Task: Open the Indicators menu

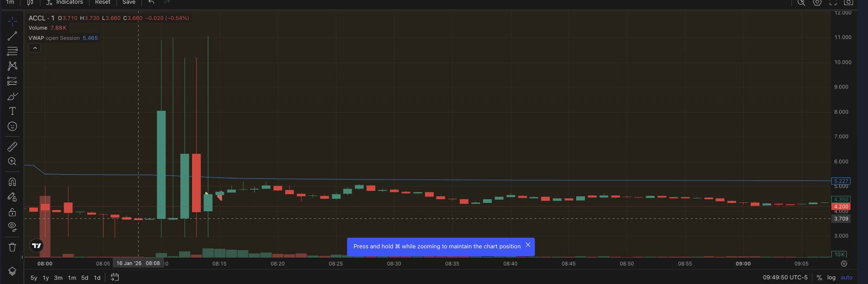Action: [x=65, y=2]
